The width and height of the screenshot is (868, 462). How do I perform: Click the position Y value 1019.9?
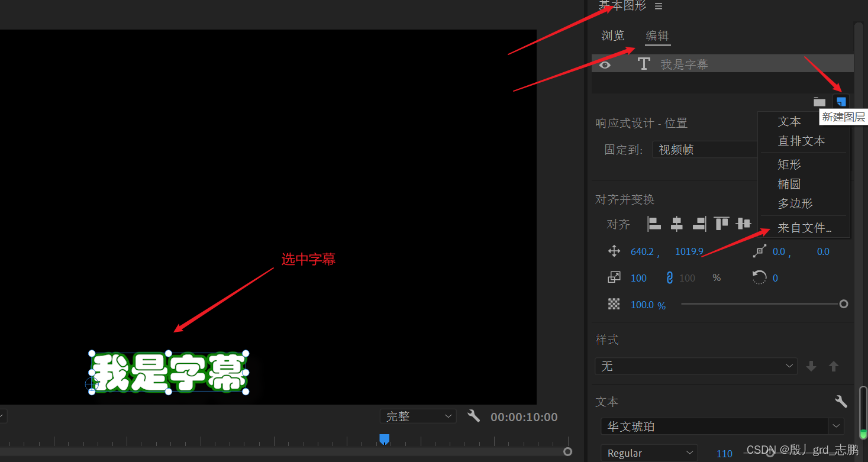click(x=689, y=251)
